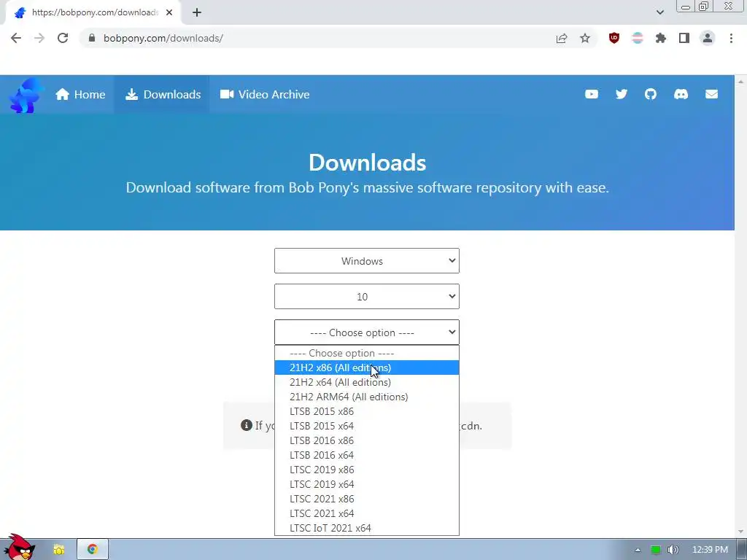
Task: Click the 12:39 PM taskbar clock
Action: point(710,550)
